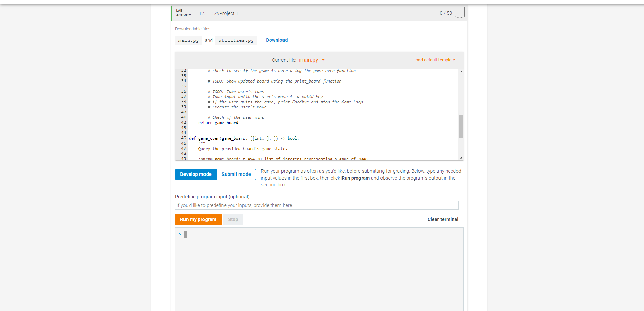Clear terminal output
The width and height of the screenshot is (644, 311).
point(443,219)
